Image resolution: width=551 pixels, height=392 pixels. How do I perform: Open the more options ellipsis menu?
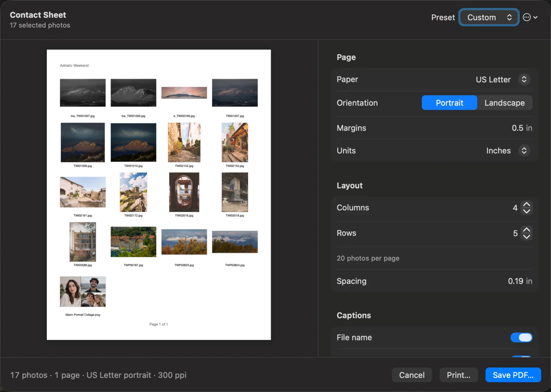coord(530,17)
